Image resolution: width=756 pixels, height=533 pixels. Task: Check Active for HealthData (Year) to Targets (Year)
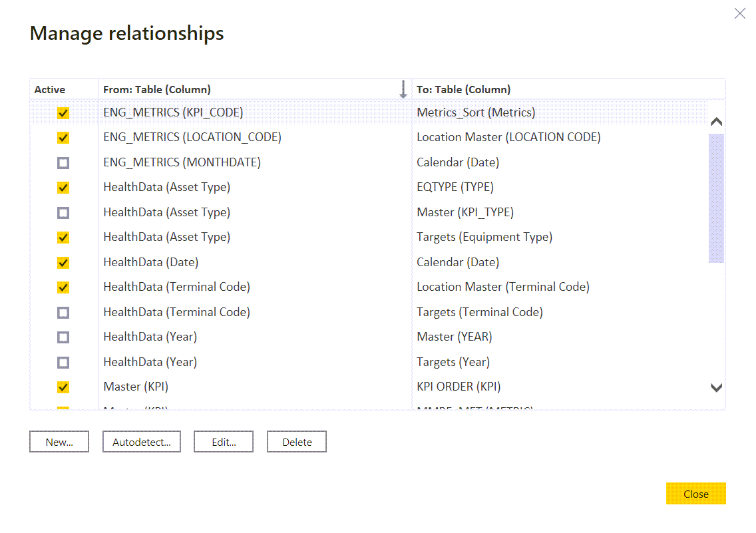63,363
